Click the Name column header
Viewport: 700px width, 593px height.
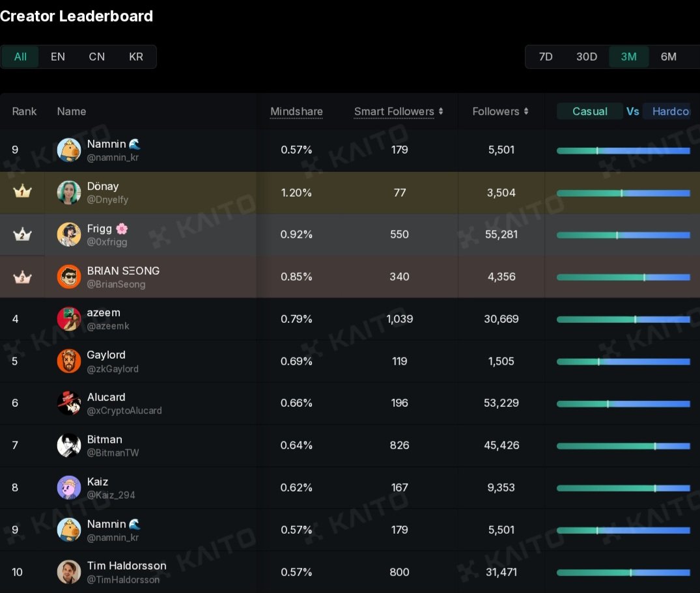click(72, 111)
